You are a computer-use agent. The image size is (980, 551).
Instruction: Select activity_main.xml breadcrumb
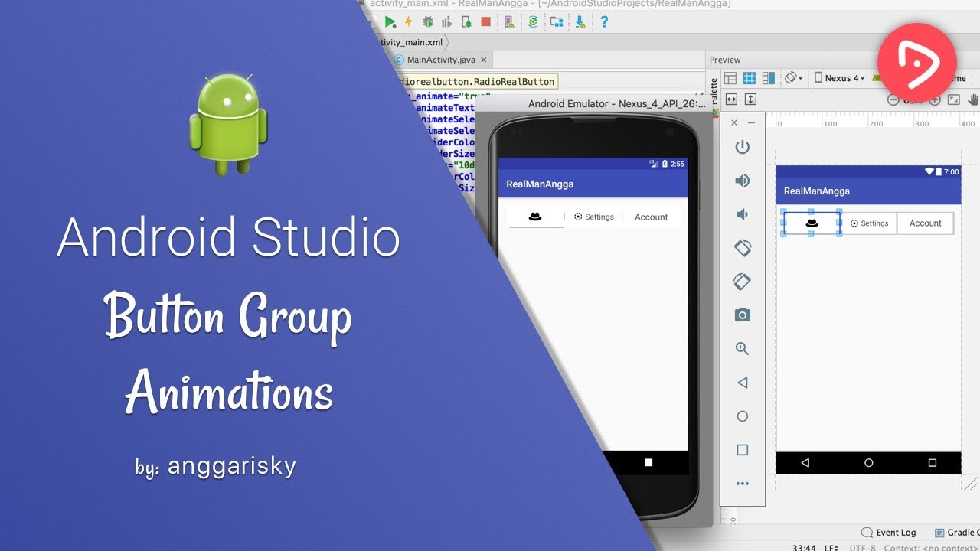pos(410,42)
